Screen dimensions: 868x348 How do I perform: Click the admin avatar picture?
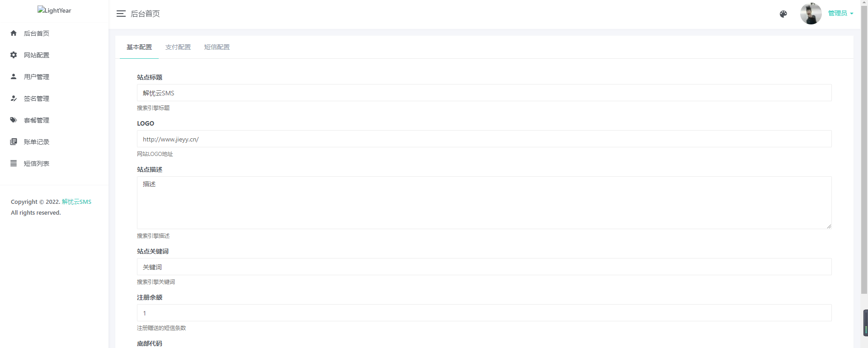point(811,14)
